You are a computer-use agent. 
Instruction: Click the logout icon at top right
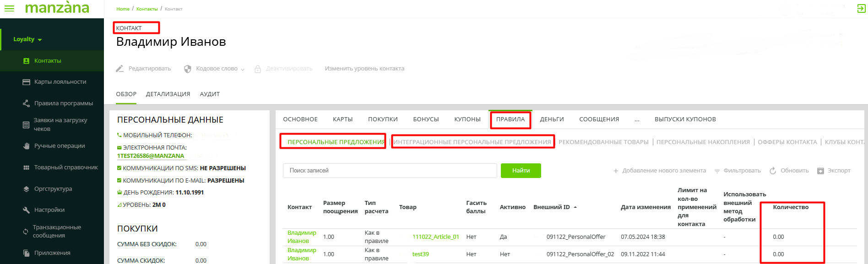[861, 8]
